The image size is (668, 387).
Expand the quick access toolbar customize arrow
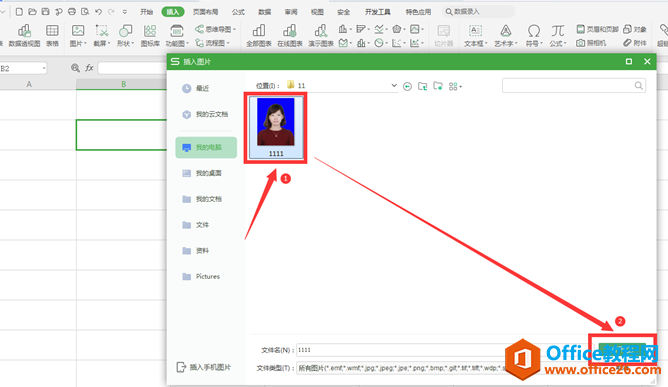click(x=125, y=12)
